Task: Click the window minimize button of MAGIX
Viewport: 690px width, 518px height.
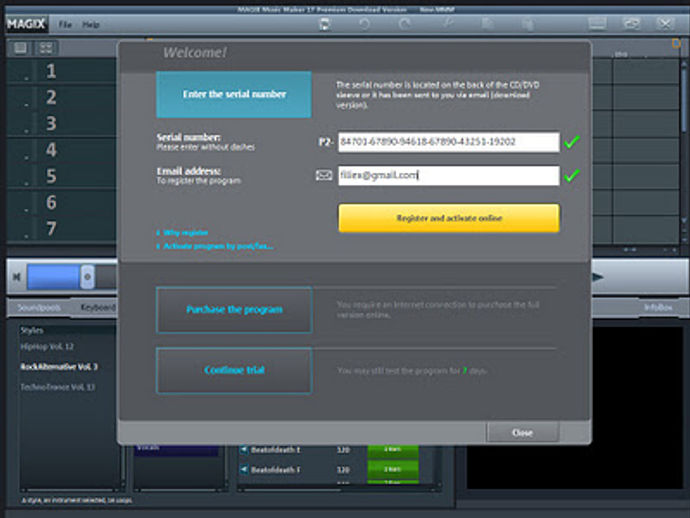Action: coord(597,23)
